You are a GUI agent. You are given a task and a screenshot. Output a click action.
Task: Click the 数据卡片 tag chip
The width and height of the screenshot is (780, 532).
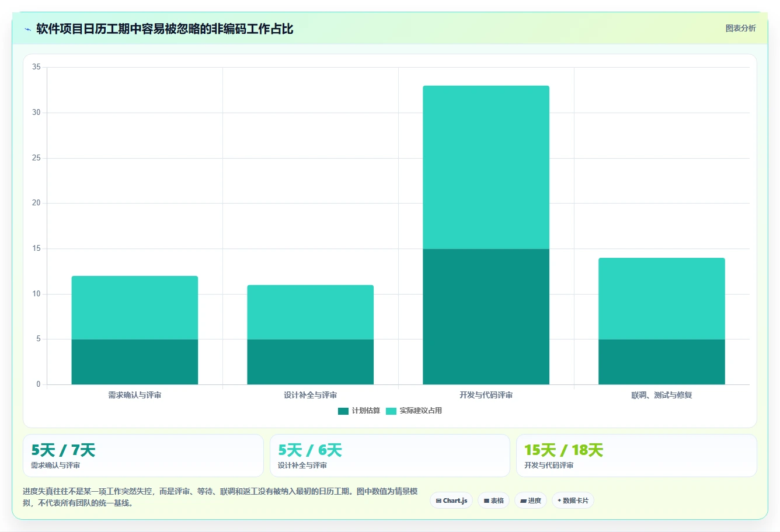[573, 501]
